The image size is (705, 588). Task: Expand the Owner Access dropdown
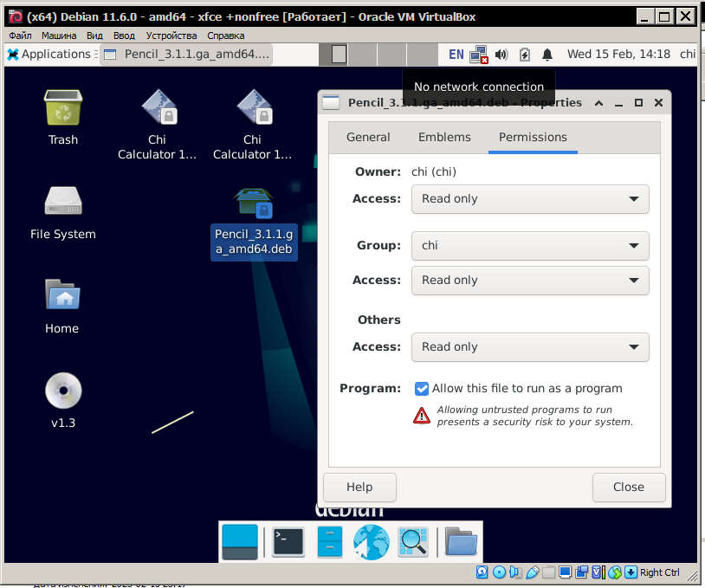pyautogui.click(x=530, y=198)
